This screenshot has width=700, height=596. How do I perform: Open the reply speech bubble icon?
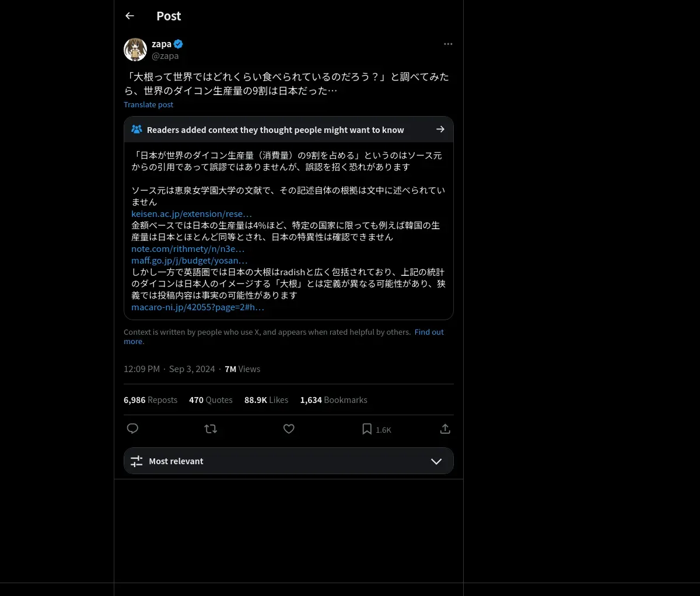tap(132, 429)
